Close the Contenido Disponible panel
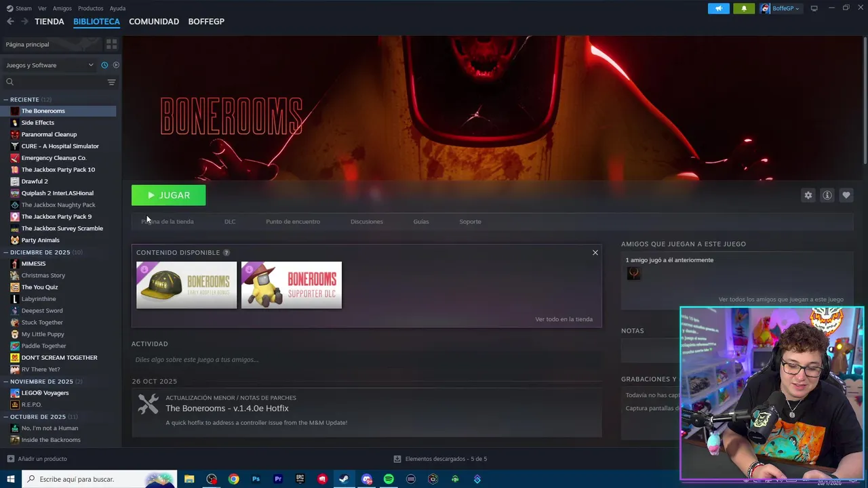Screen dimensions: 868x488 pos(595,253)
